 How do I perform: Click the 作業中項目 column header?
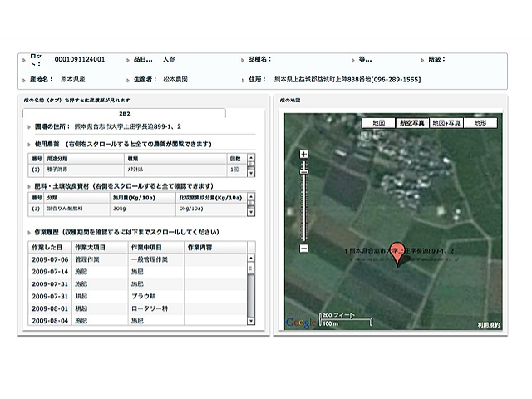pos(156,248)
